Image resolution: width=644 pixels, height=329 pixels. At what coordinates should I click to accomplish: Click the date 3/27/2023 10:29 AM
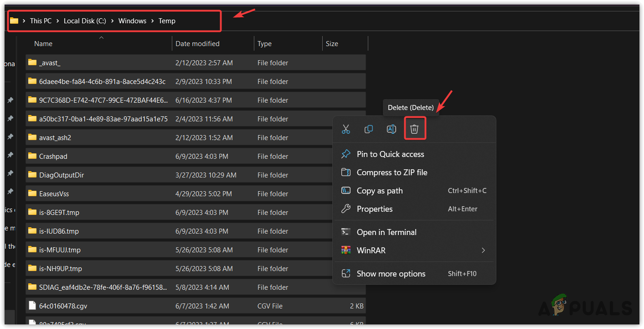tap(206, 175)
